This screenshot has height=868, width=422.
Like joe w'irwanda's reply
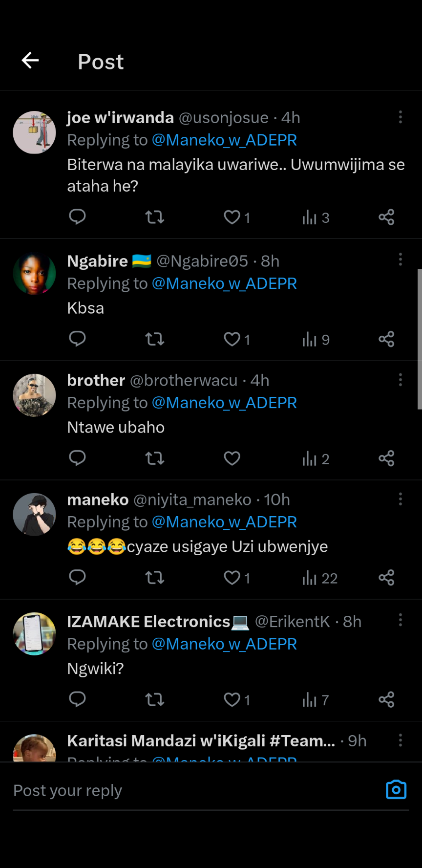click(x=232, y=217)
